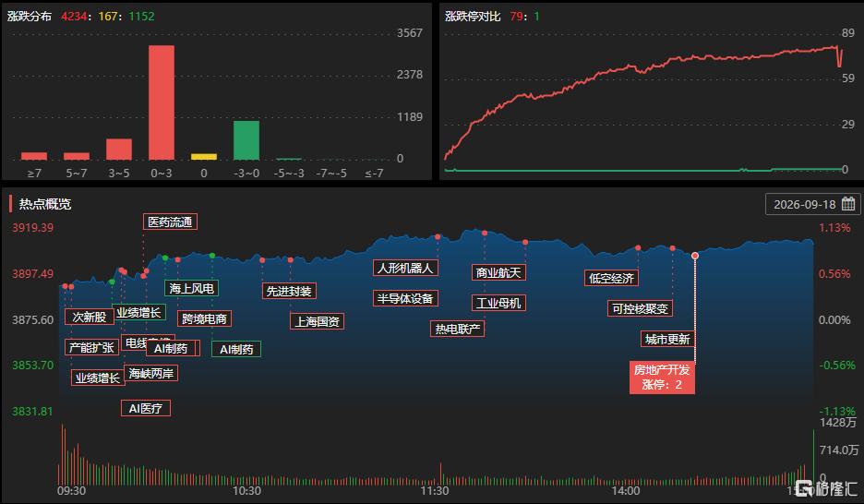Select the green -3~0 distribution bar
Screen dimensions: 864x504
point(246,140)
